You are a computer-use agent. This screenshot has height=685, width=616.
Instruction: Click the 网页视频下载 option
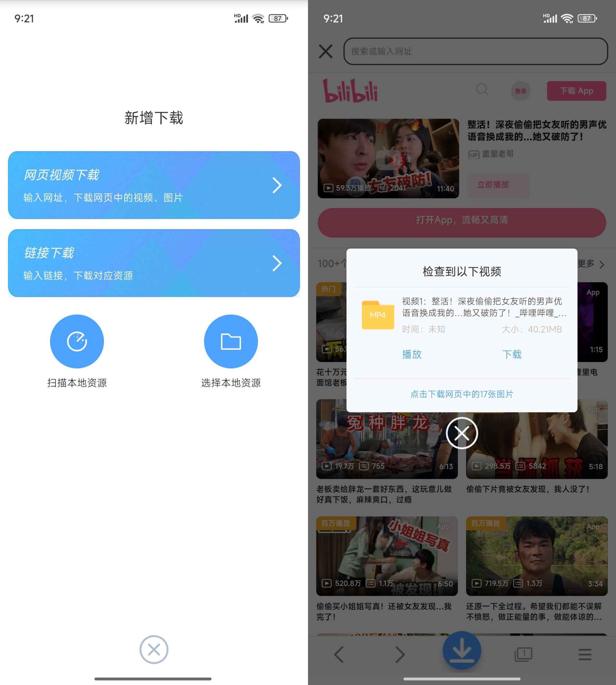(154, 185)
